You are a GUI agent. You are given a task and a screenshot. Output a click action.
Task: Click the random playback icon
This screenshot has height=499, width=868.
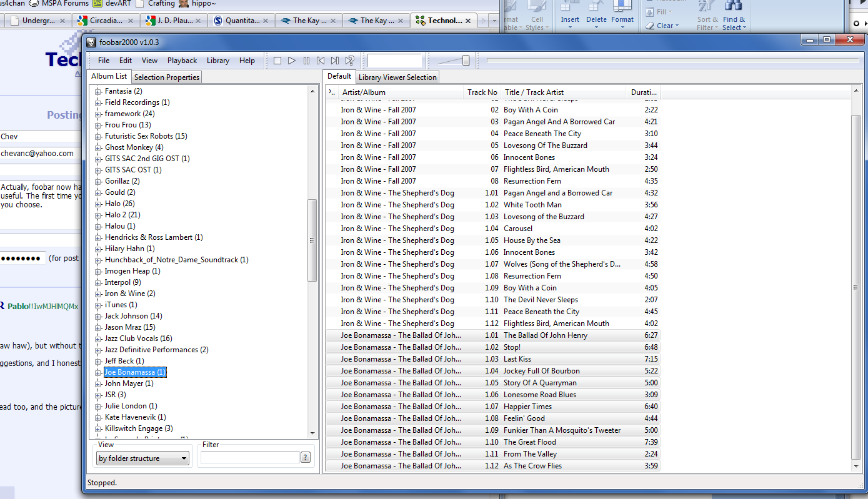coord(350,61)
